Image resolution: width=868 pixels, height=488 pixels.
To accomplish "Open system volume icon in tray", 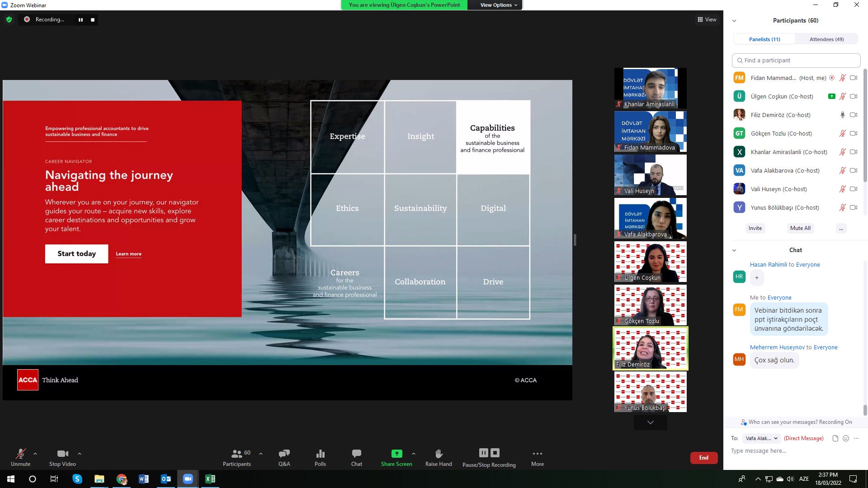I will pyautogui.click(x=790, y=479).
